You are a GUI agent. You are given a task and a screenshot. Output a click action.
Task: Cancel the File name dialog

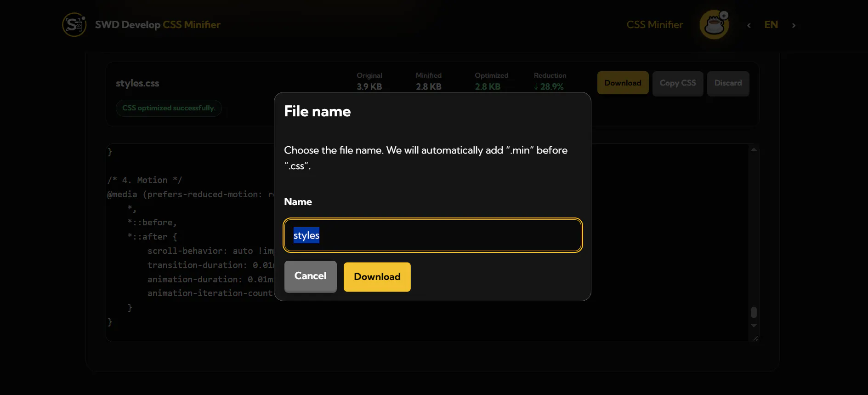point(311,276)
